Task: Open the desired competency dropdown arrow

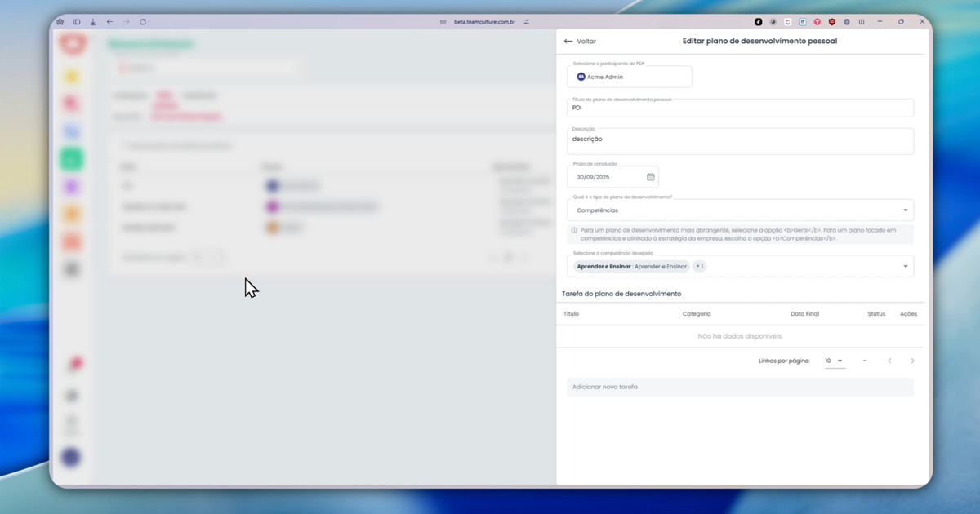Action: pyautogui.click(x=905, y=267)
